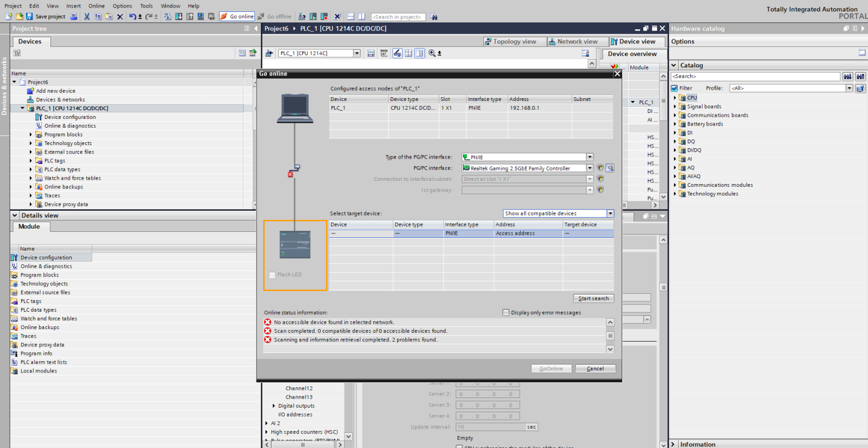868x448 pixels.
Task: Click the Undo arrow icon
Action: point(132,16)
